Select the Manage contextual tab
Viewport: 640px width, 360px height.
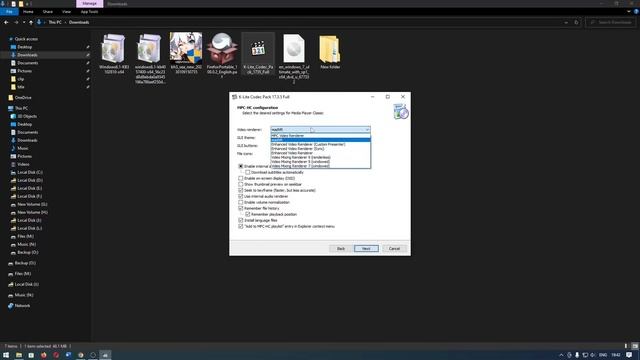pos(89,4)
